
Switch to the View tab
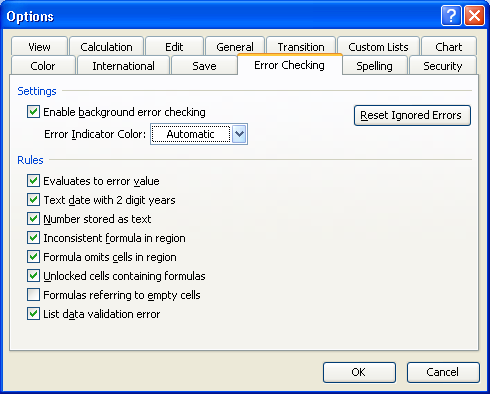click(39, 47)
